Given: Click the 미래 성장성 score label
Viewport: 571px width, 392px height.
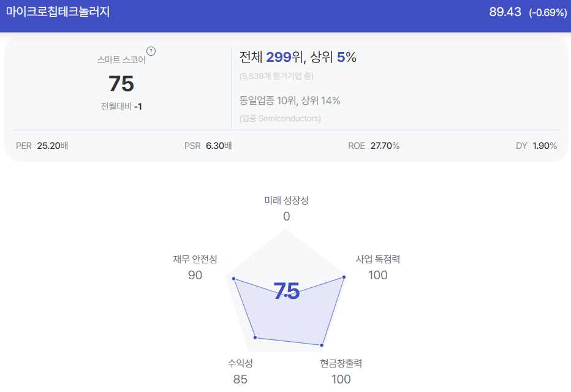Looking at the screenshot, I should tap(286, 200).
